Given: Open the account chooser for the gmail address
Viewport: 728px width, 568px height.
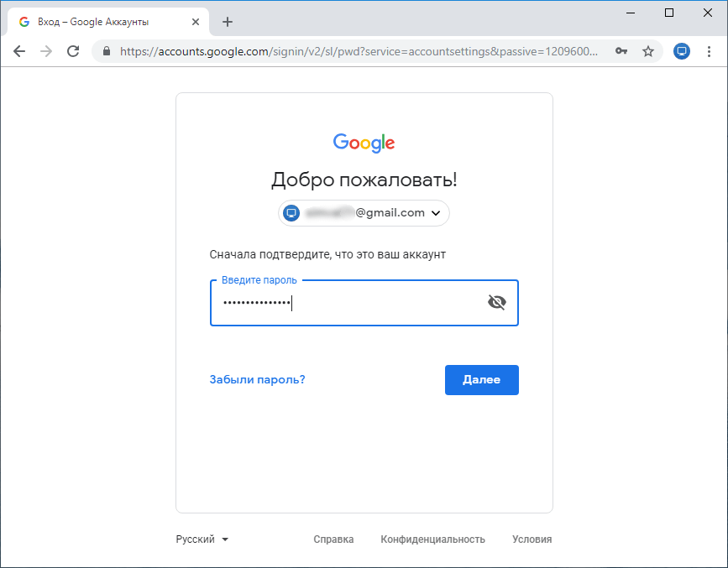Looking at the screenshot, I should tap(364, 213).
